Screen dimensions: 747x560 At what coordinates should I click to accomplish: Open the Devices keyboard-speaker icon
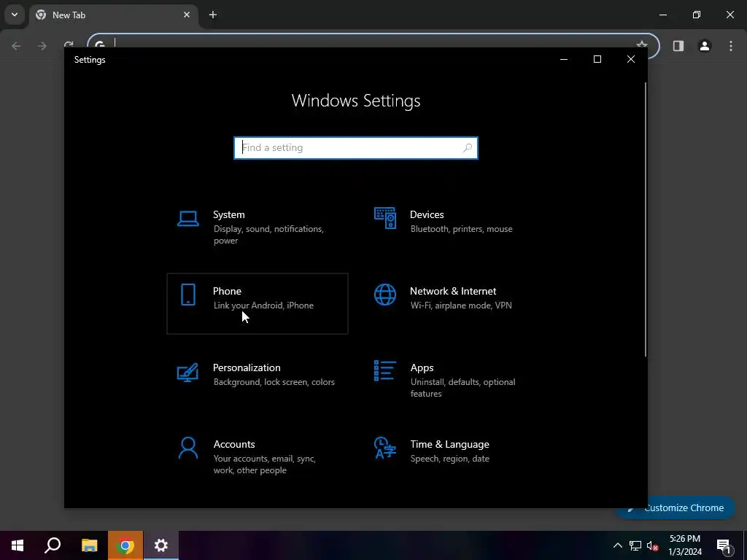385,218
